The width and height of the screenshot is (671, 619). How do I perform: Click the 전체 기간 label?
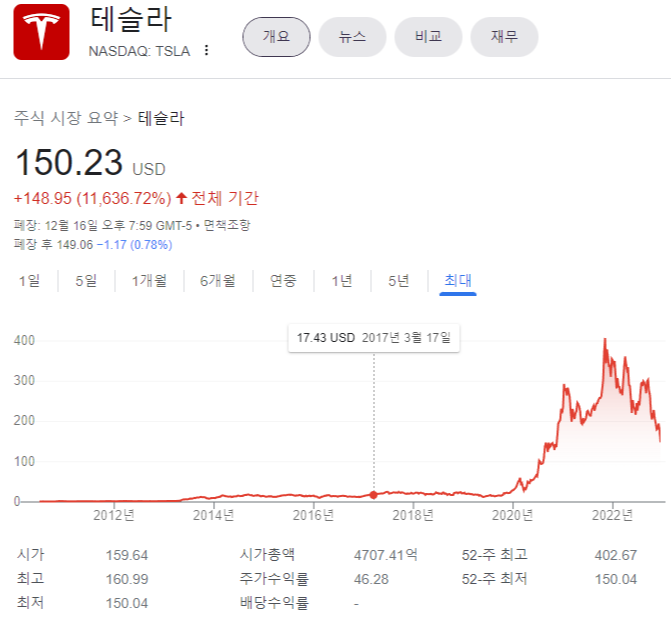click(225, 198)
